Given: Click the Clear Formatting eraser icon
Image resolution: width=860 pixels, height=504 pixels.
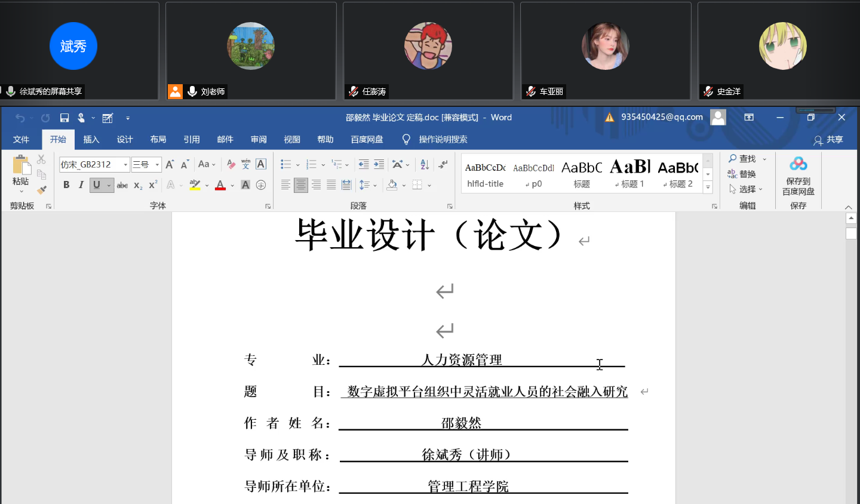Looking at the screenshot, I should [231, 164].
